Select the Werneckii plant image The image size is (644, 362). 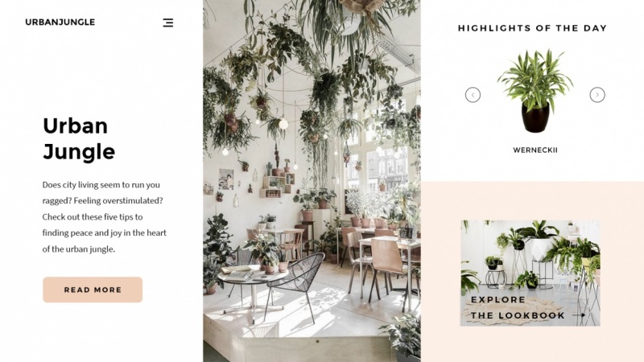click(535, 91)
